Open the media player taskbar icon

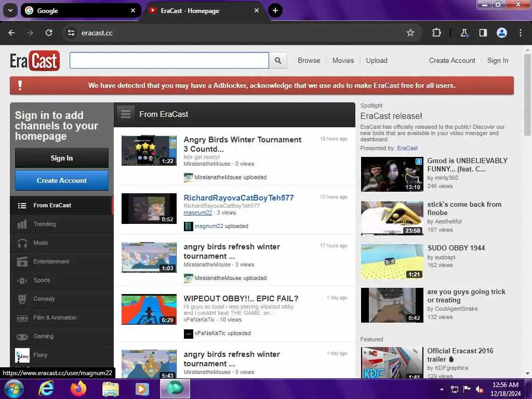tap(142, 389)
